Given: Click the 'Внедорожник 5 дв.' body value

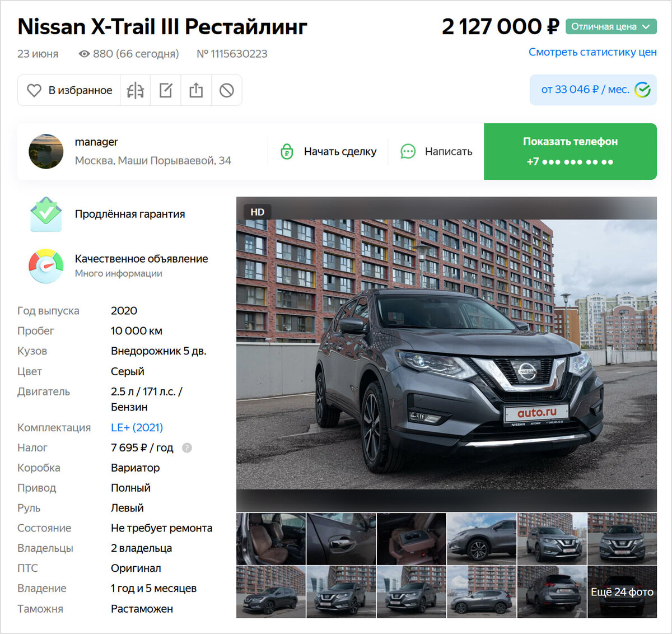Looking at the screenshot, I should 158,351.
